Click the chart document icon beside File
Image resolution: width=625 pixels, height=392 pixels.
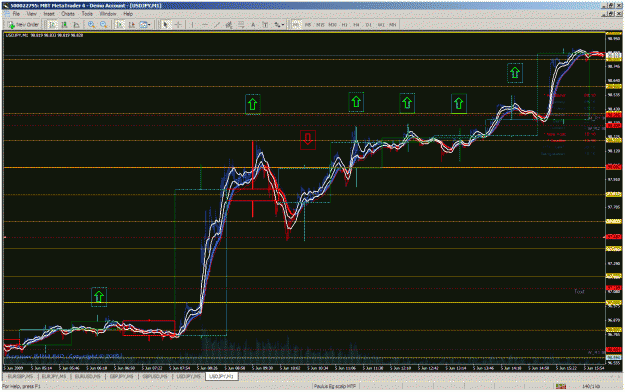click(7, 14)
